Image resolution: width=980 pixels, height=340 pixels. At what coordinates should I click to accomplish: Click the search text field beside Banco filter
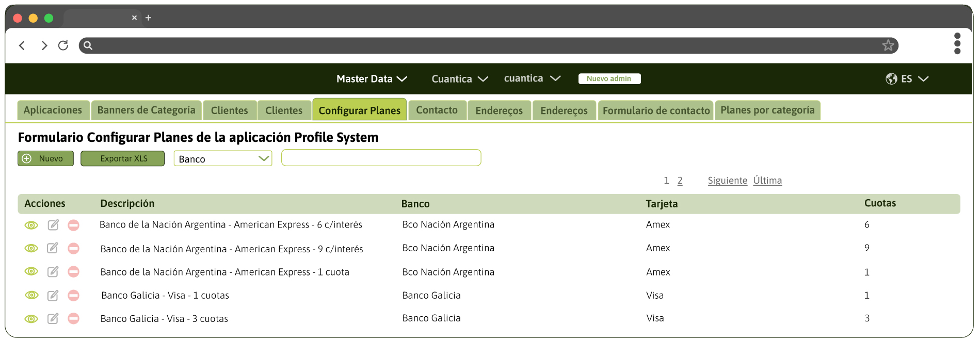coord(381,158)
